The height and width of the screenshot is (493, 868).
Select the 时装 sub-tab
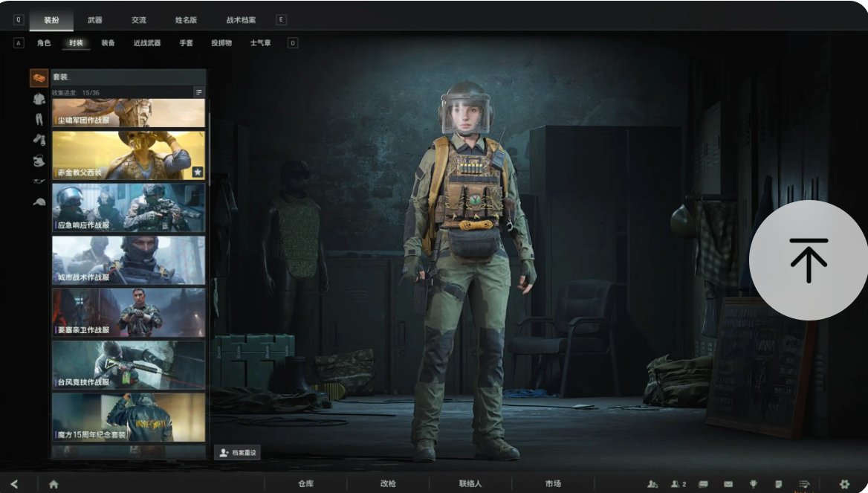click(x=76, y=42)
